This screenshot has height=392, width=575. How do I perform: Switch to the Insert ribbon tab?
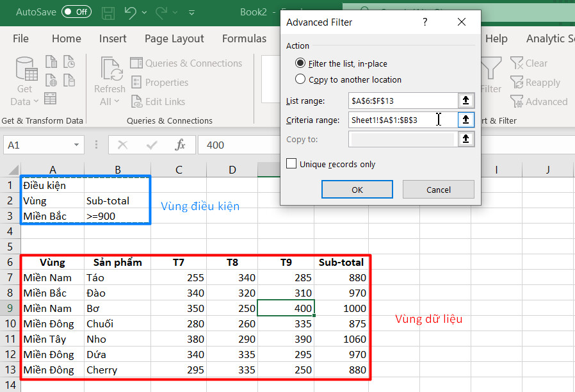[x=113, y=38]
